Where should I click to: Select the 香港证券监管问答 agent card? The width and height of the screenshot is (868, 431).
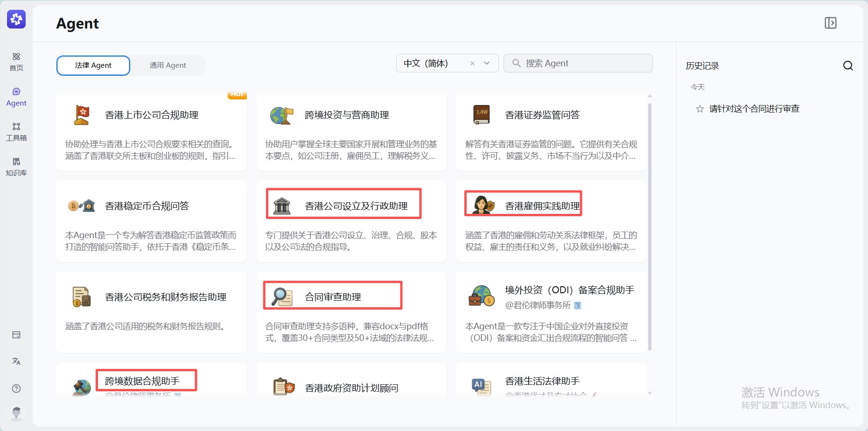pos(551,132)
